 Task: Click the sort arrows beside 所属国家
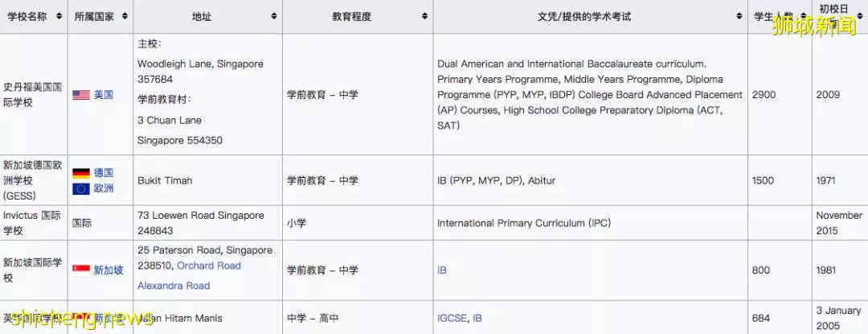pyautogui.click(x=125, y=17)
